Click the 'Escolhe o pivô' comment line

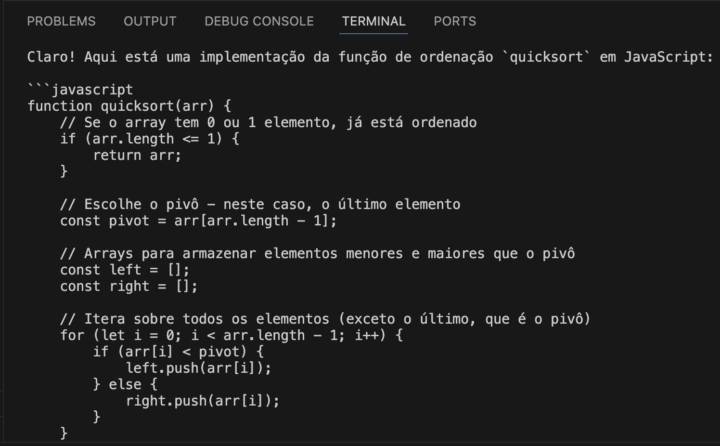coord(260,204)
